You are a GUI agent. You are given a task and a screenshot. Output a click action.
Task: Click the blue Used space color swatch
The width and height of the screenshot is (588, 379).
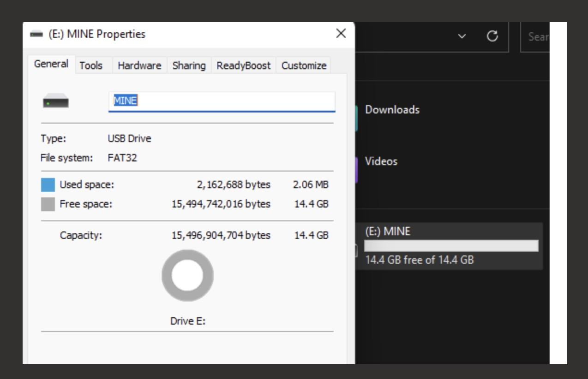(48, 185)
